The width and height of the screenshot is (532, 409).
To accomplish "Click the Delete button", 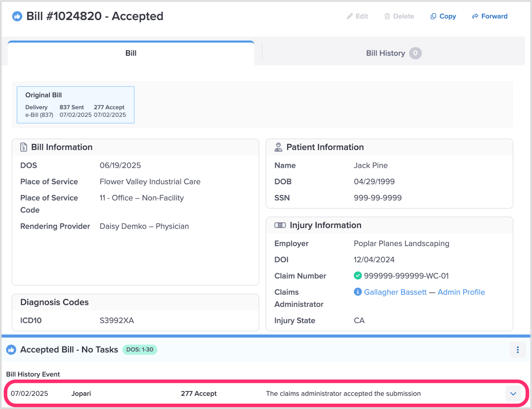I will click(399, 16).
